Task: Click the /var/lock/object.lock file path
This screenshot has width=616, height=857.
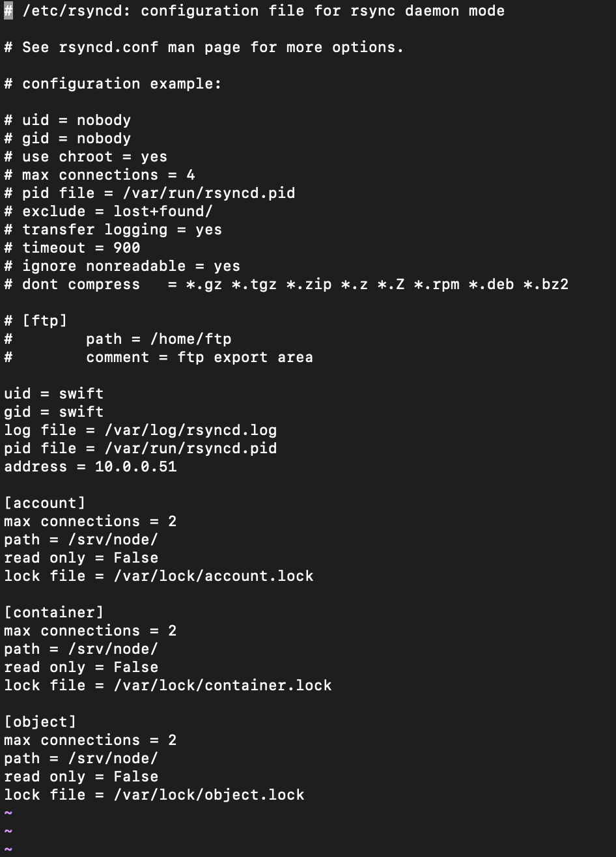Action: [208, 794]
